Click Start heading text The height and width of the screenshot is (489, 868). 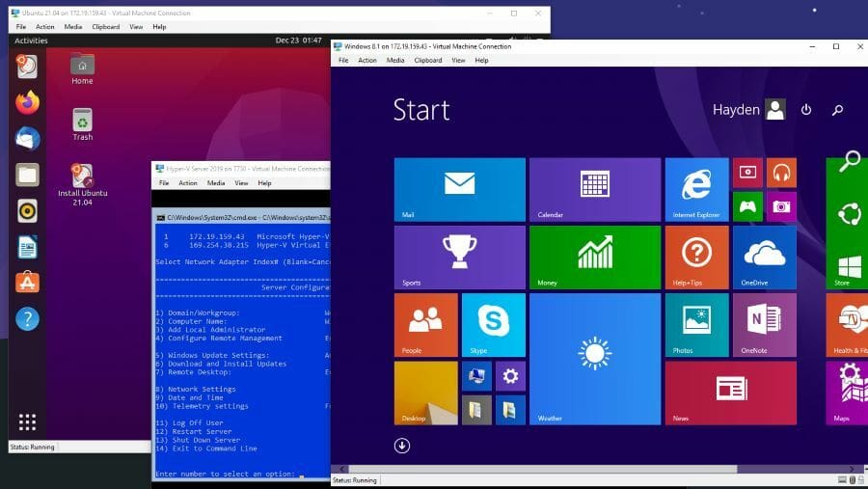[x=421, y=110]
